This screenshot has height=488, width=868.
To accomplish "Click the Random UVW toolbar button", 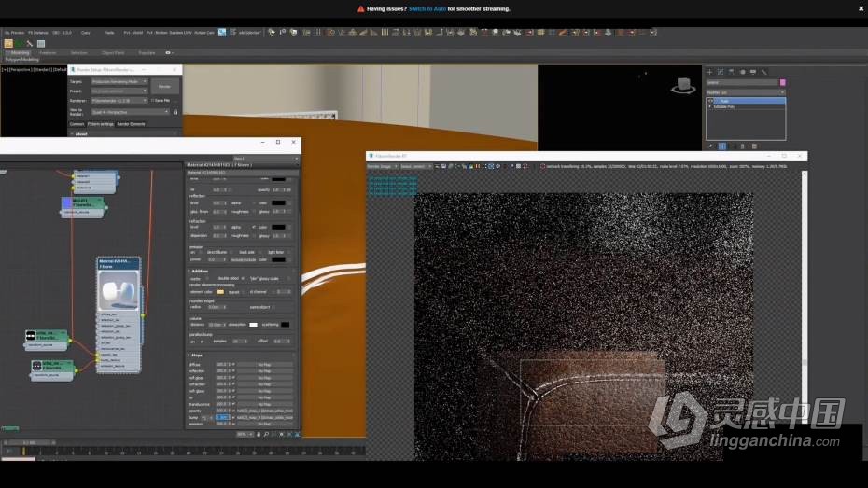I will (180, 33).
